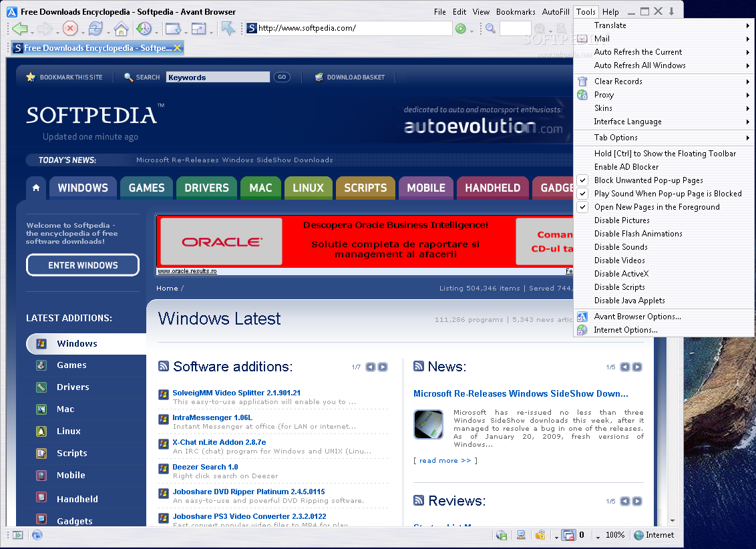
Task: Click the Internet Options globe icon
Action: (582, 330)
